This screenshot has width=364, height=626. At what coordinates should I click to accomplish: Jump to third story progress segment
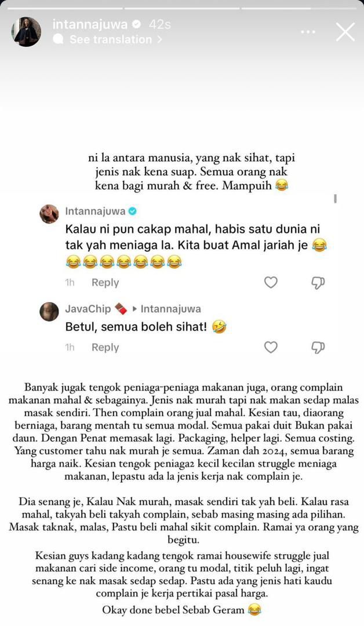pos(300,8)
